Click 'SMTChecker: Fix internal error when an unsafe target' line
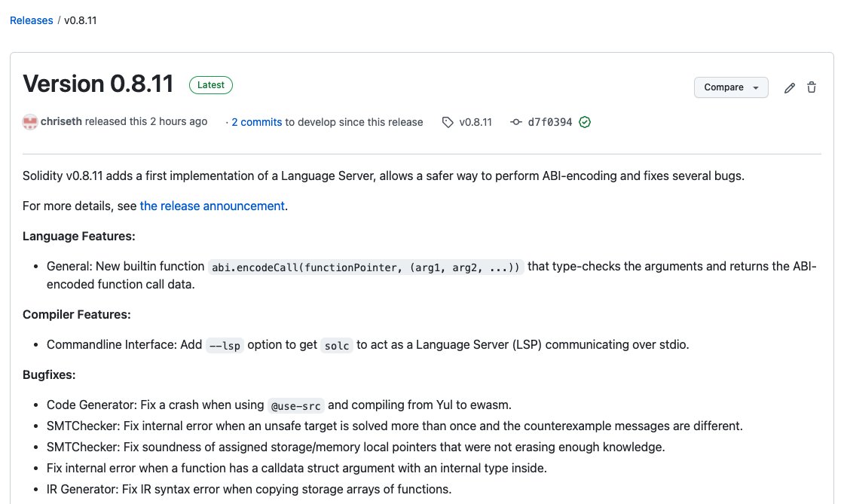 [395, 426]
